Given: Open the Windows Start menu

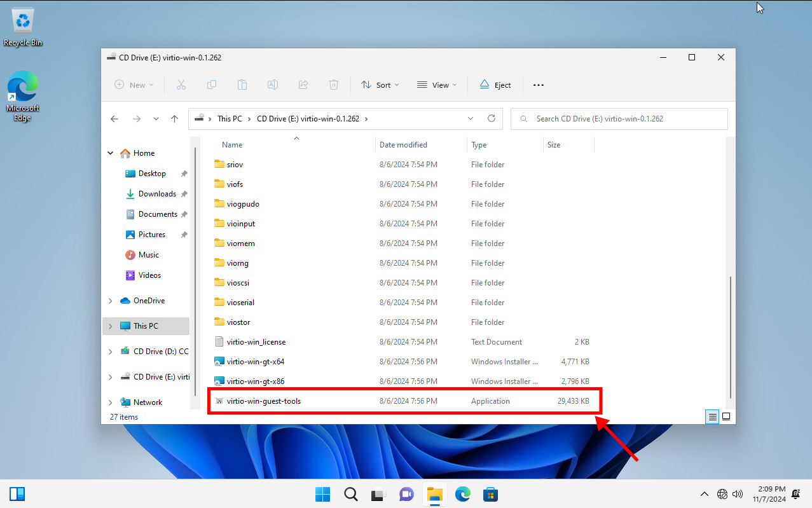Looking at the screenshot, I should point(322,494).
